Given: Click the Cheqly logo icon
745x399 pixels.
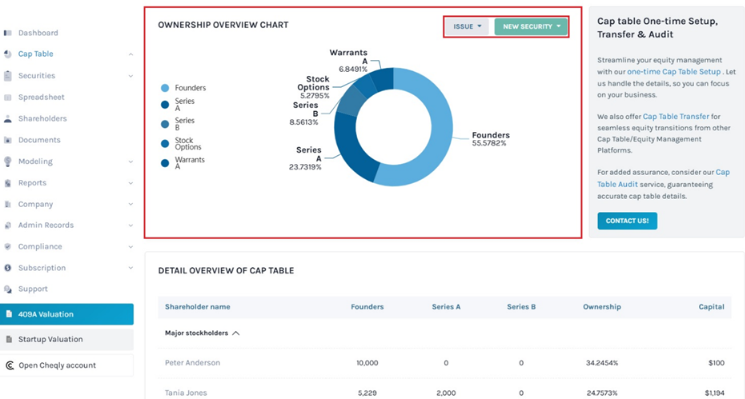Looking at the screenshot, I should pos(10,365).
